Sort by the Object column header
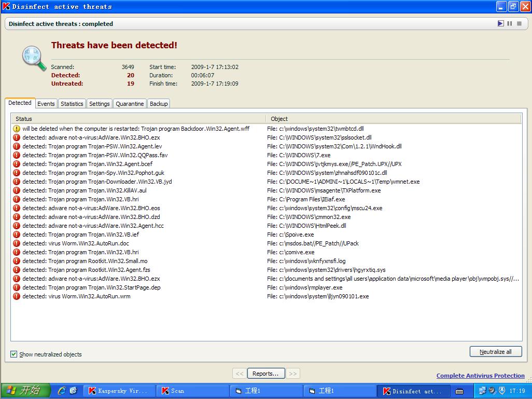This screenshot has height=399, width=532. 394,119
